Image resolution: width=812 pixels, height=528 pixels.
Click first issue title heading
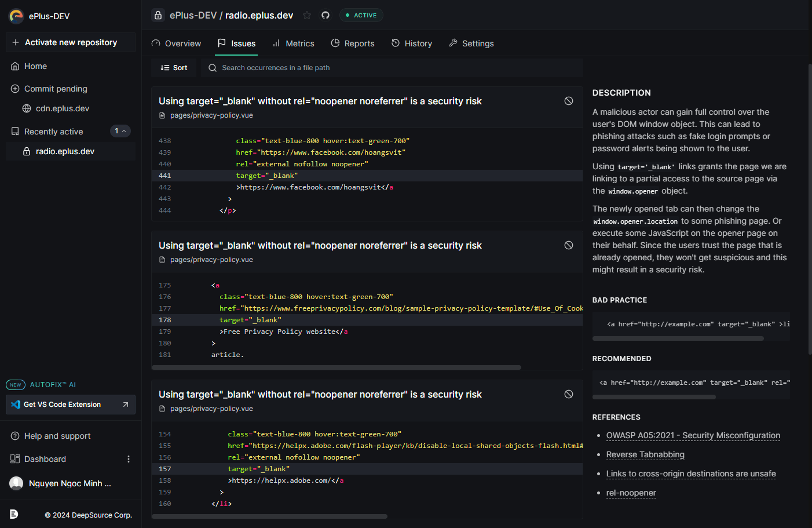point(320,101)
